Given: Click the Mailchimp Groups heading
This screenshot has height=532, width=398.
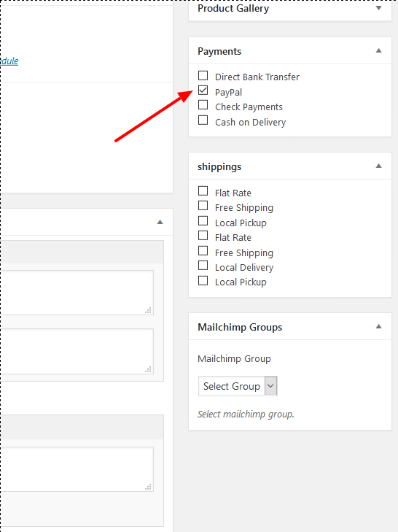Looking at the screenshot, I should (240, 328).
